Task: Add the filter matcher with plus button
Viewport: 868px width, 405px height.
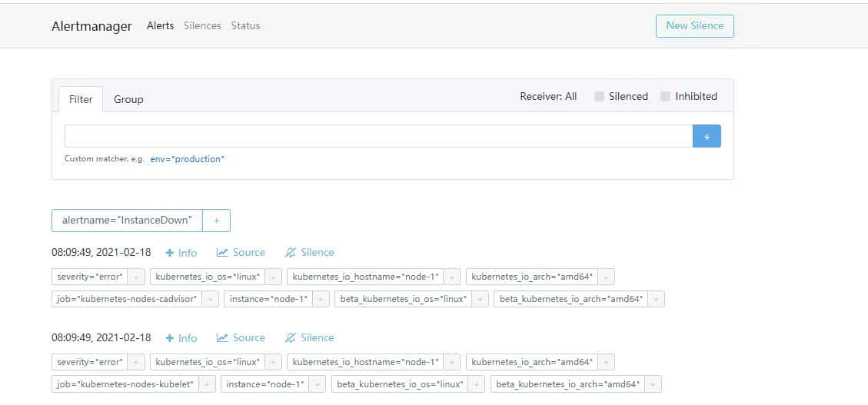Action: (x=707, y=136)
